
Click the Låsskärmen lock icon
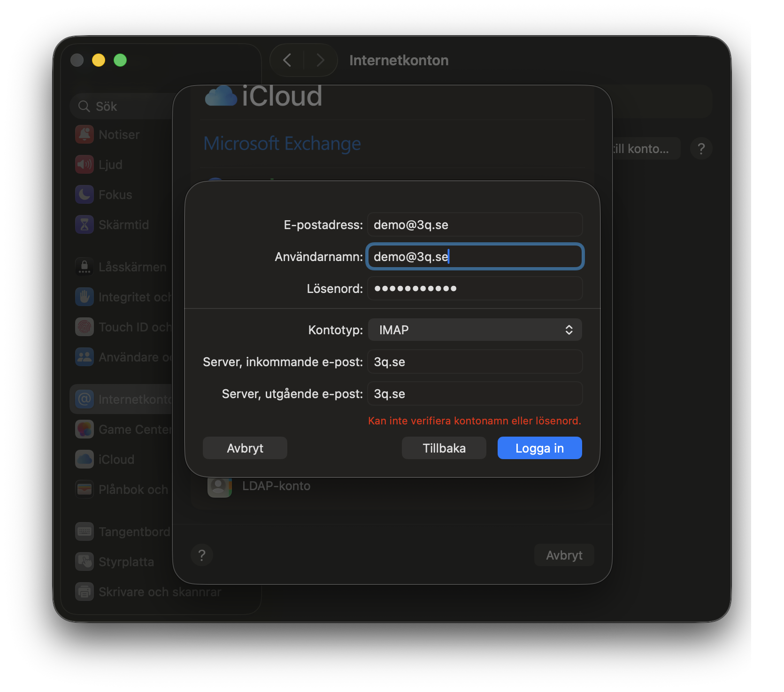tap(85, 267)
